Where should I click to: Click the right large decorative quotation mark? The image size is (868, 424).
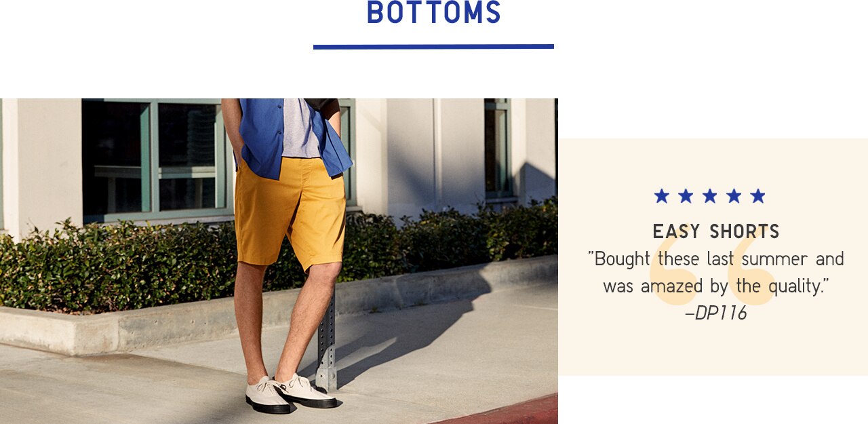tap(753, 265)
